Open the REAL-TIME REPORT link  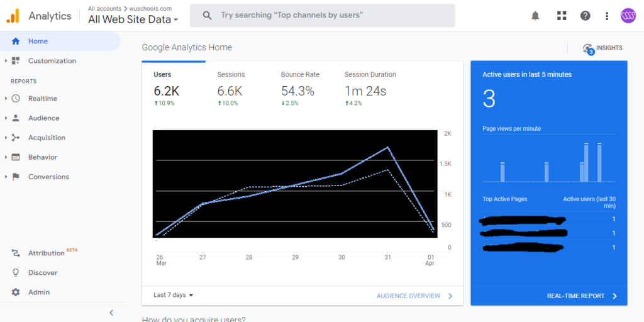click(x=576, y=296)
